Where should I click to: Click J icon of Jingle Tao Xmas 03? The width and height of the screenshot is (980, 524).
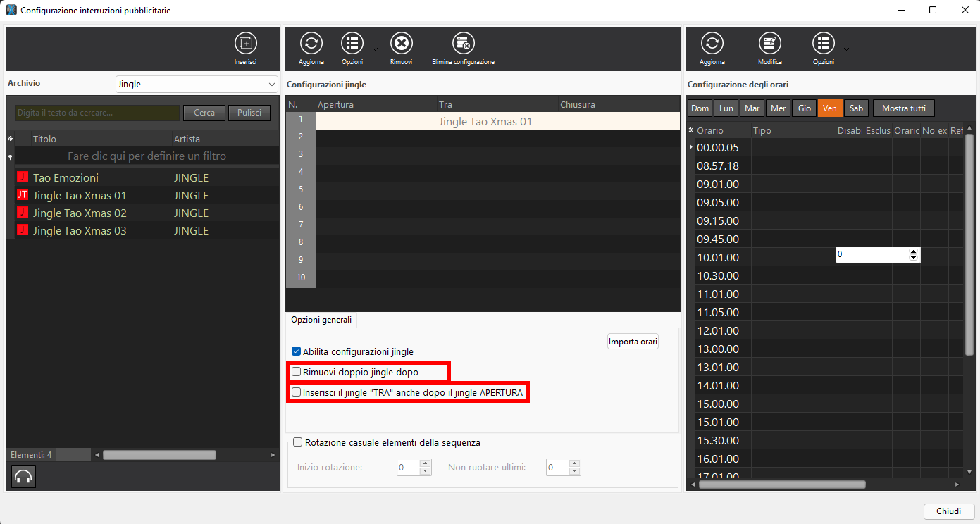tap(22, 230)
